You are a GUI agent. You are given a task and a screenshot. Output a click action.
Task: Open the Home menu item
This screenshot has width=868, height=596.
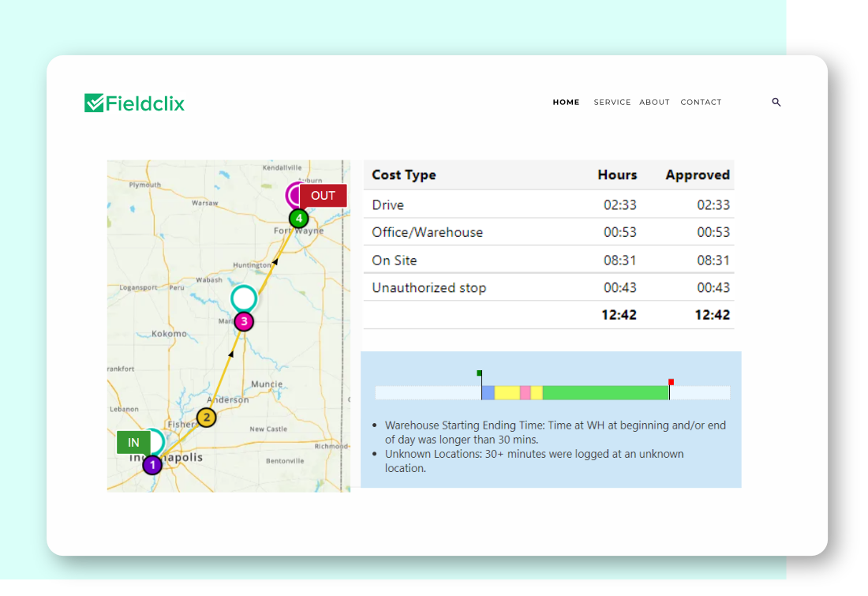[x=566, y=103]
